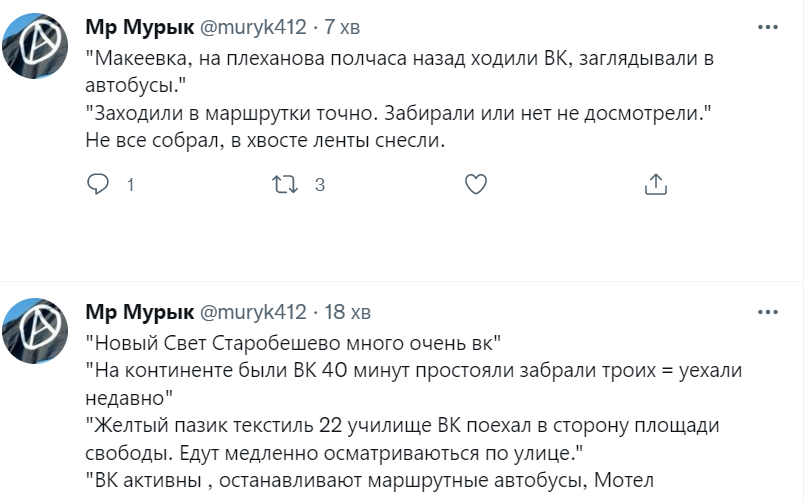This screenshot has width=806, height=503.
Task: Click the avatar on the 7 хв tweet
Action: coord(38,43)
